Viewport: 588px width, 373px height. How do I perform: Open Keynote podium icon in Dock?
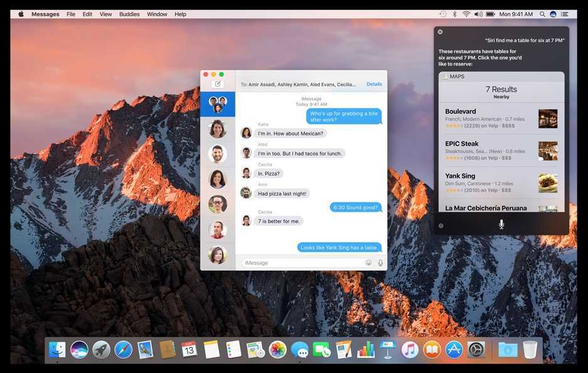coord(388,350)
